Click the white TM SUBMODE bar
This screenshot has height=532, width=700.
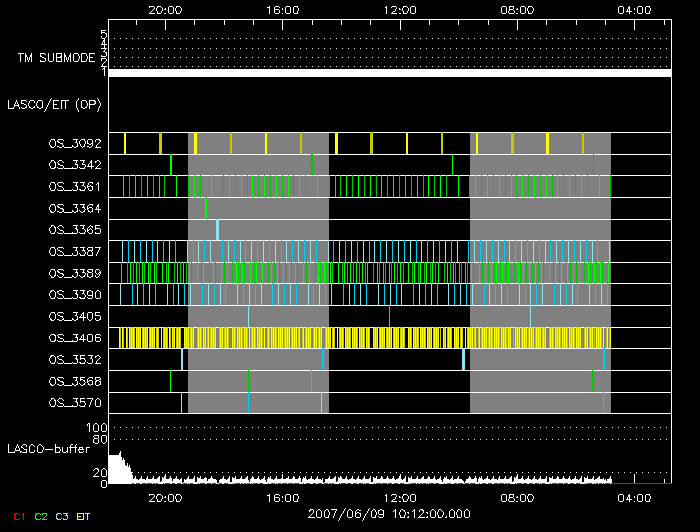pos(389,73)
